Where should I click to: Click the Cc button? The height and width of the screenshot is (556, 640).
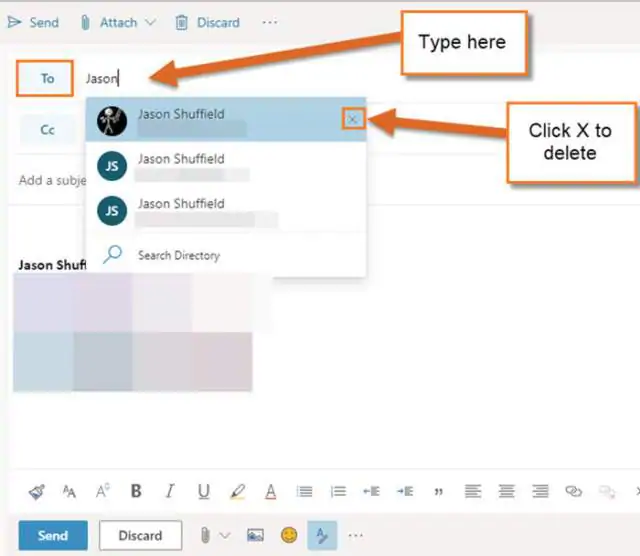point(47,130)
